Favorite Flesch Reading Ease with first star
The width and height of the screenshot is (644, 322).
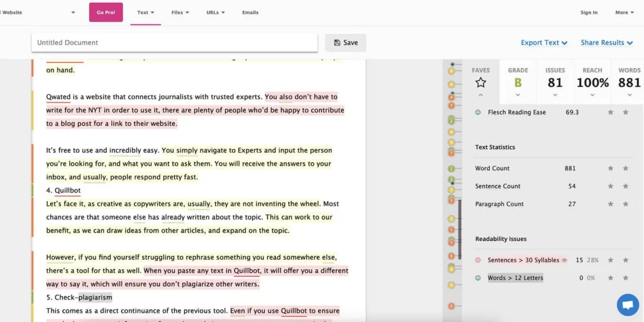pyautogui.click(x=611, y=112)
